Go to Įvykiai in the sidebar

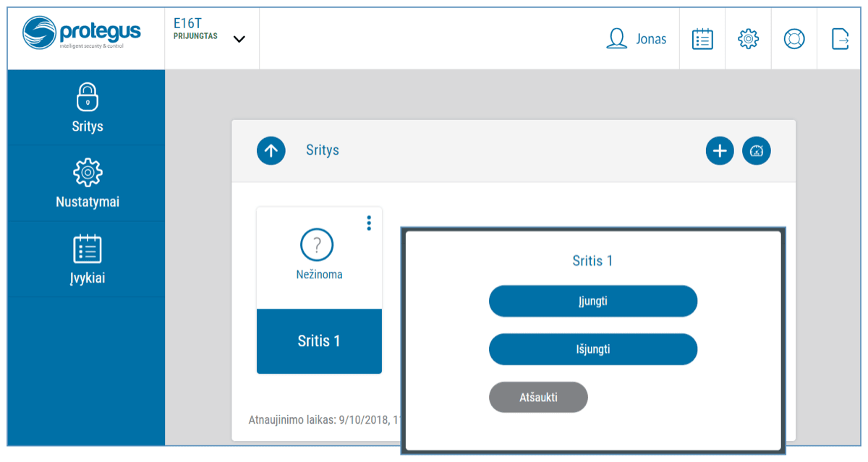tap(87, 260)
